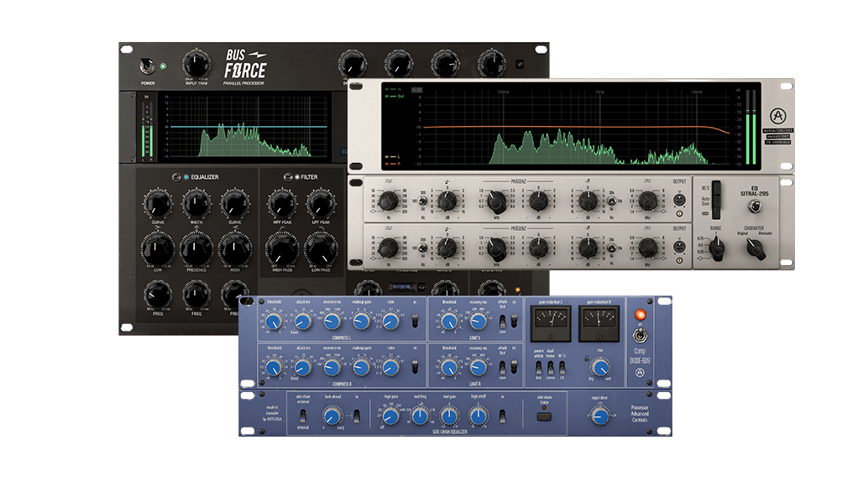The height and width of the screenshot is (487, 868).
Task: Adjust the side-chain mid freq knob
Action: pos(421,416)
